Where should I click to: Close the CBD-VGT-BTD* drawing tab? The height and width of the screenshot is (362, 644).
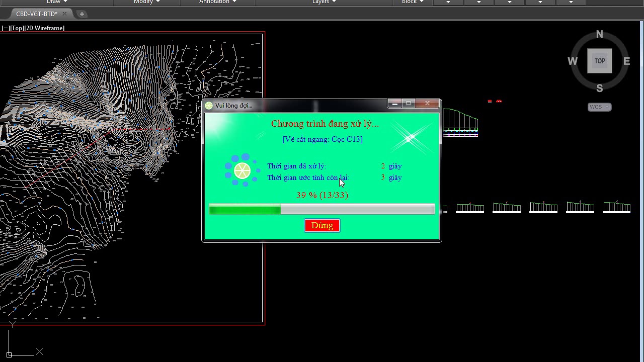[x=64, y=14]
